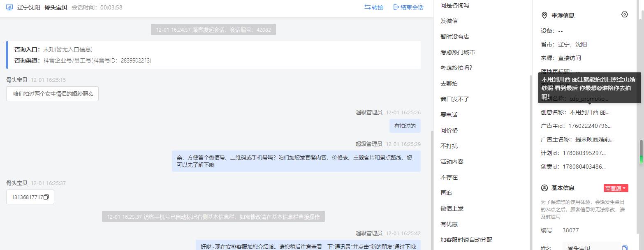This screenshot has width=644, height=250.
Task: Click the agent message 现在安排客服加您介绍哈
Action: 308,245
